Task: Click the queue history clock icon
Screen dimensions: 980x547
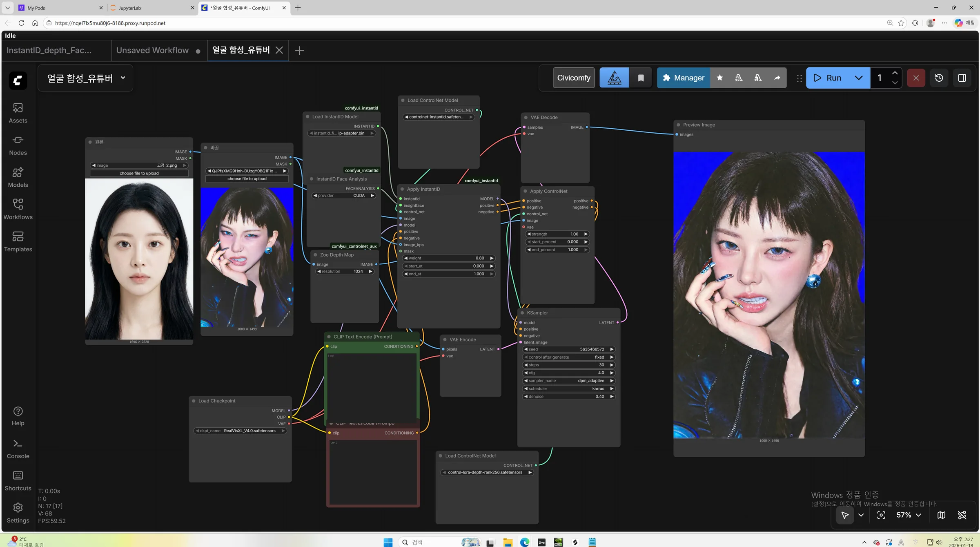Action: tap(939, 78)
